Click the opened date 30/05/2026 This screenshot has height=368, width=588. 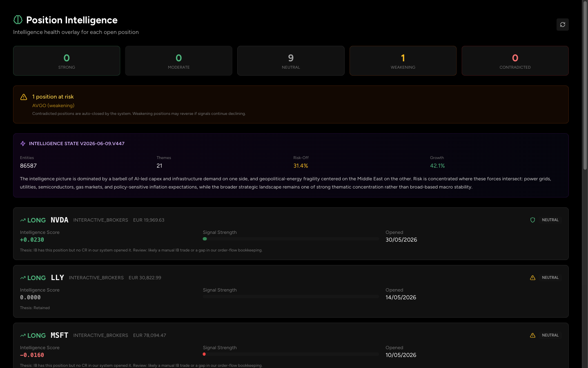coord(401,240)
